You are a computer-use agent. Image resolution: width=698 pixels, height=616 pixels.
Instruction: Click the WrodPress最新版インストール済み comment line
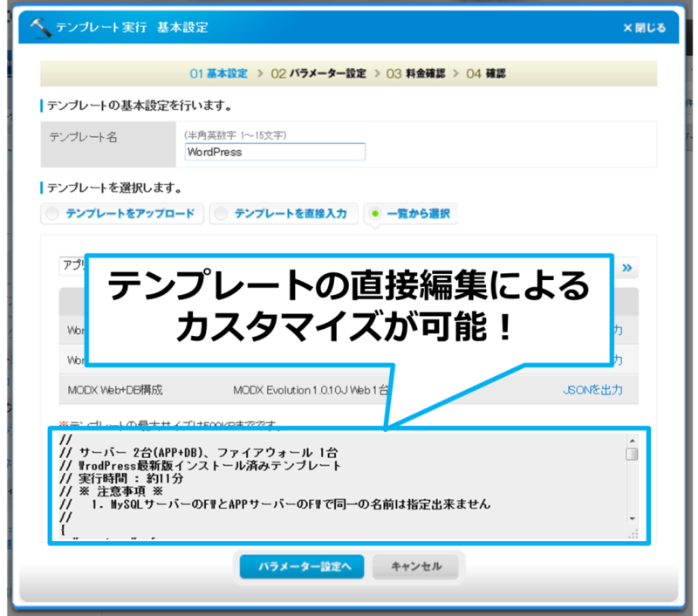pyautogui.click(x=201, y=466)
